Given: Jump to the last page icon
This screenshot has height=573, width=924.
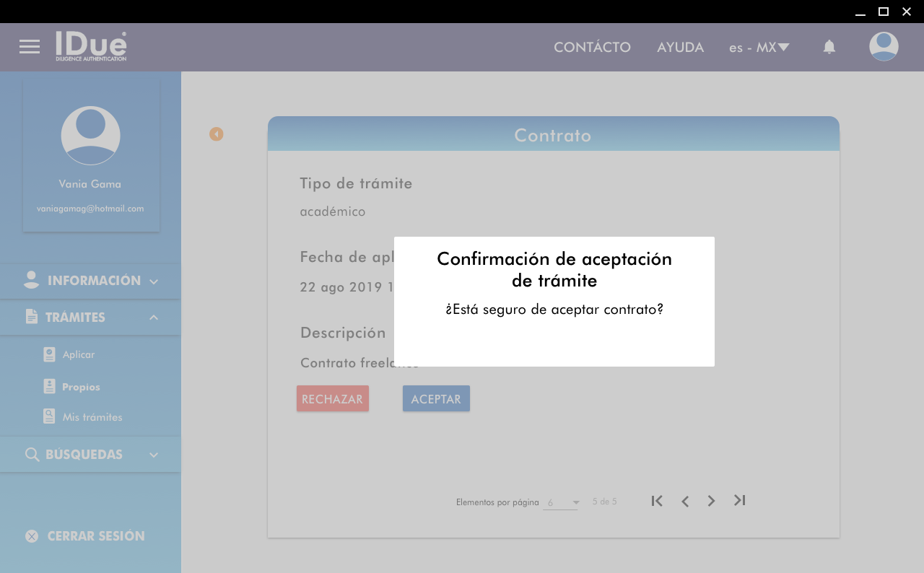Looking at the screenshot, I should (x=739, y=501).
